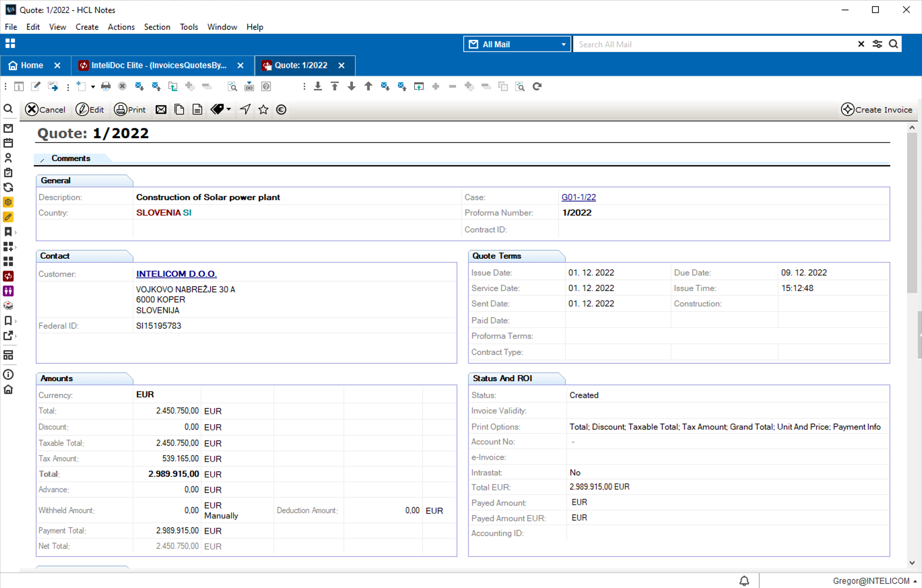
Task: Open the tag action dropdown
Action: tap(229, 110)
